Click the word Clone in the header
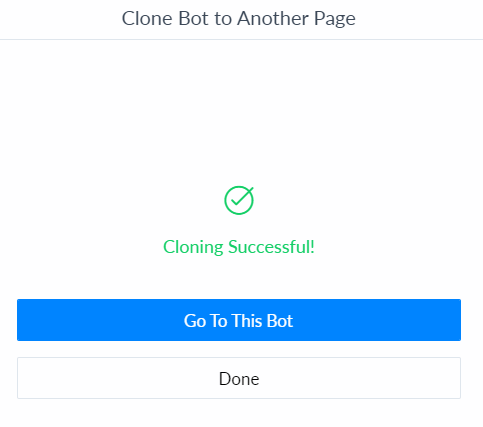This screenshot has height=427, width=483. point(147,18)
